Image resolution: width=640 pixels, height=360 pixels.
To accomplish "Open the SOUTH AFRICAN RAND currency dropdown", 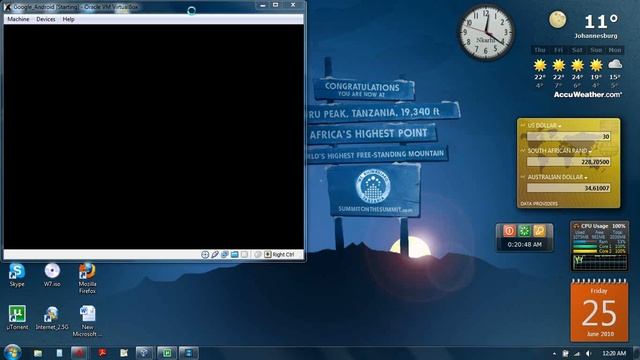I will pos(559,151).
